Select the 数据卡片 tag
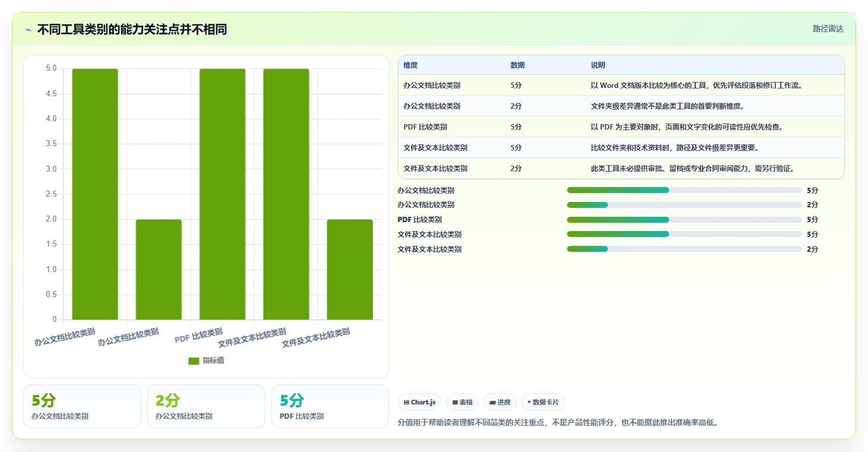Viewport: 868px width, 452px height. click(x=543, y=402)
